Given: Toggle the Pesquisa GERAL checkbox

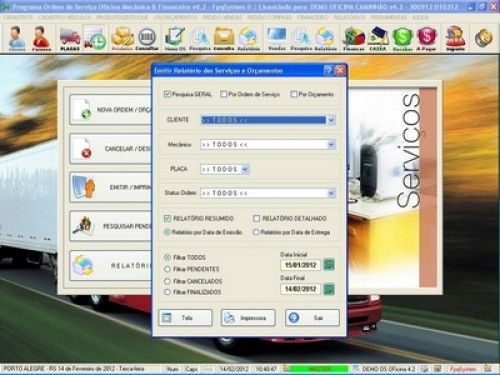Looking at the screenshot, I should click(x=167, y=94).
